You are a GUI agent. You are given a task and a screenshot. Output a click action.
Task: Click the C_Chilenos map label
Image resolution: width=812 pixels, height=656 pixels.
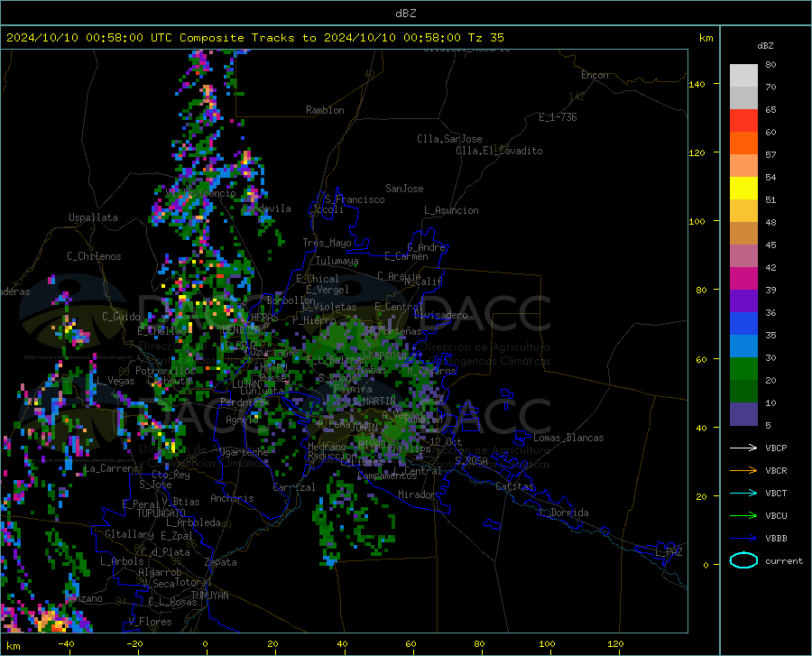[94, 256]
